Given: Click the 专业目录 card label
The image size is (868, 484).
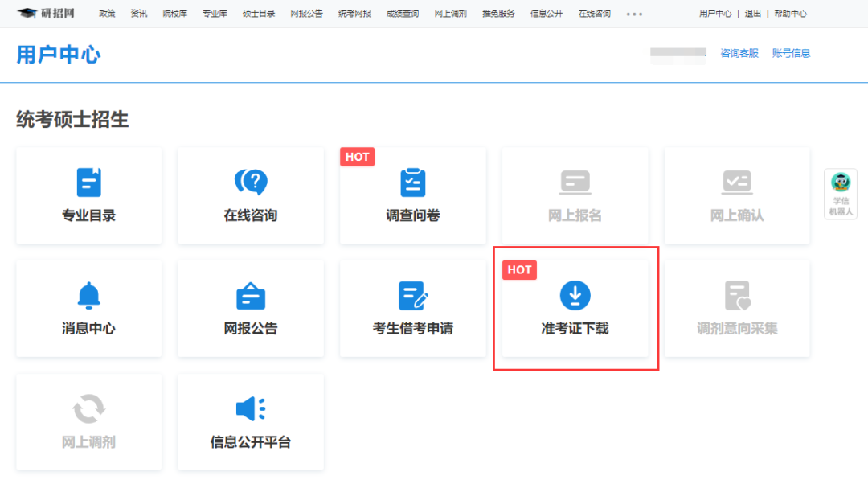Looking at the screenshot, I should pyautogui.click(x=88, y=215).
